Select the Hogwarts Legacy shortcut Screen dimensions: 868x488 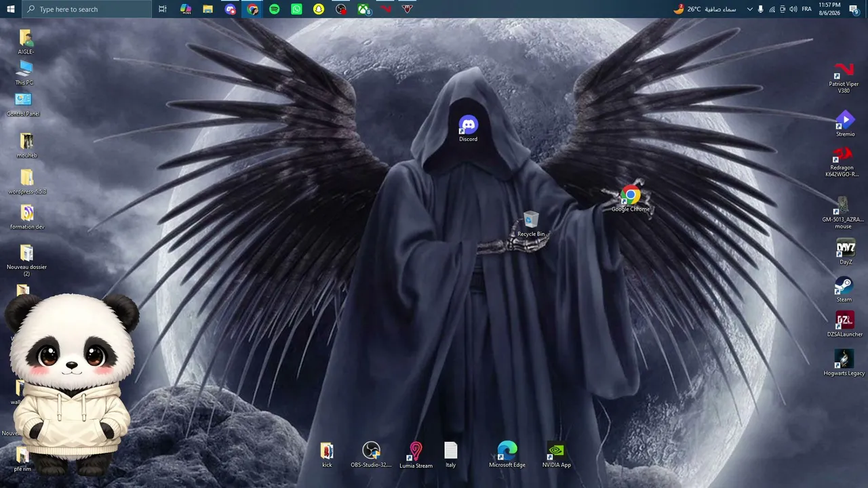click(844, 363)
